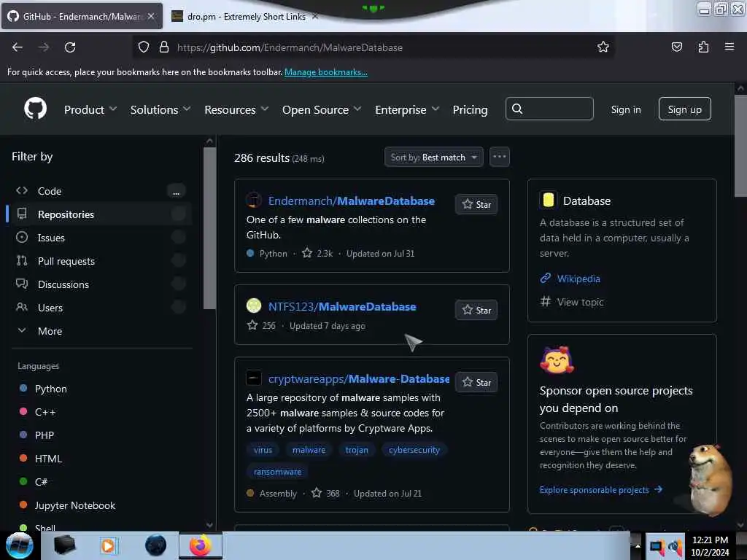Click the network monitor tray icon

pos(657,547)
